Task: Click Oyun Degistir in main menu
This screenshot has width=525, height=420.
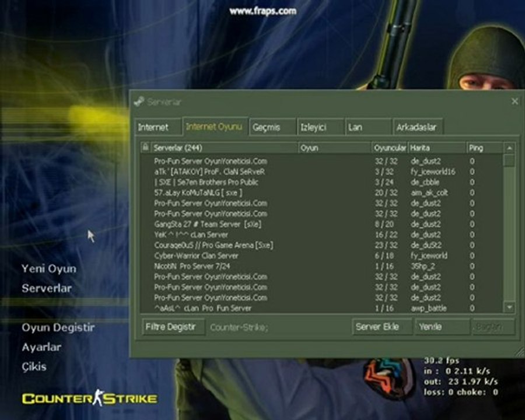Action: point(58,327)
